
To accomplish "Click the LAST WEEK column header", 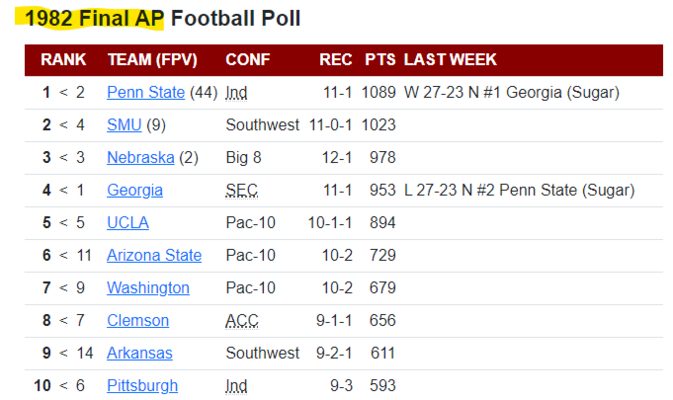I will click(x=450, y=60).
